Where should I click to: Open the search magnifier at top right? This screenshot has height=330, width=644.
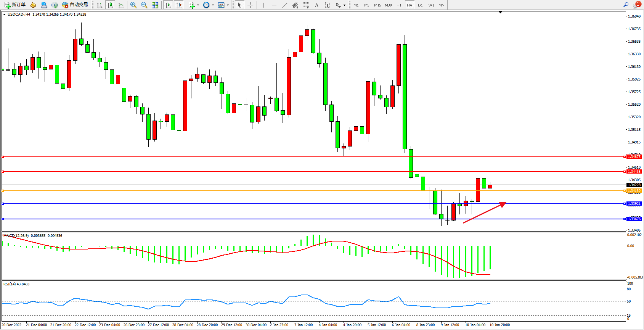tap(626, 5)
